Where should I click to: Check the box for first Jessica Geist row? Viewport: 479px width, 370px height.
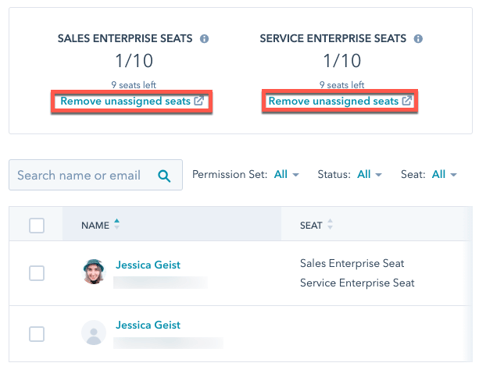click(37, 273)
